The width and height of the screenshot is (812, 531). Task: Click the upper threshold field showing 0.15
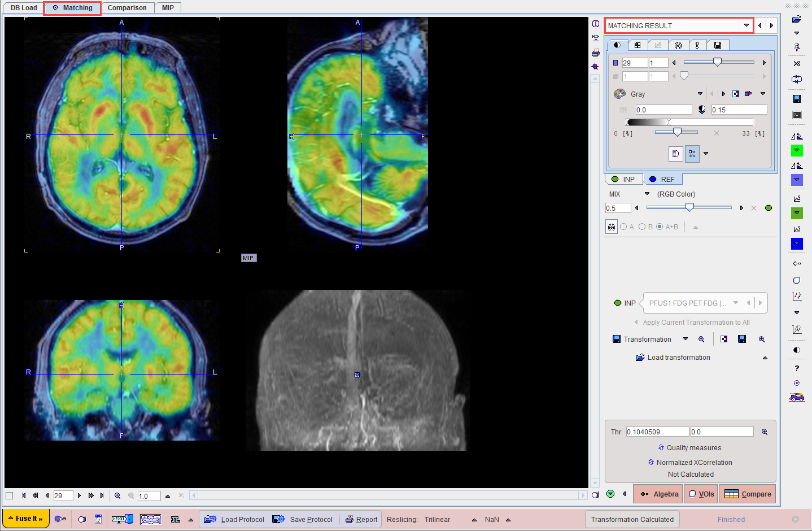(x=739, y=110)
